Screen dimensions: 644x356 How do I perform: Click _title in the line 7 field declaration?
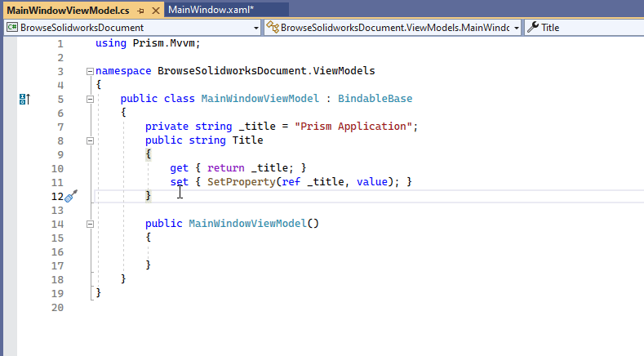pos(257,127)
